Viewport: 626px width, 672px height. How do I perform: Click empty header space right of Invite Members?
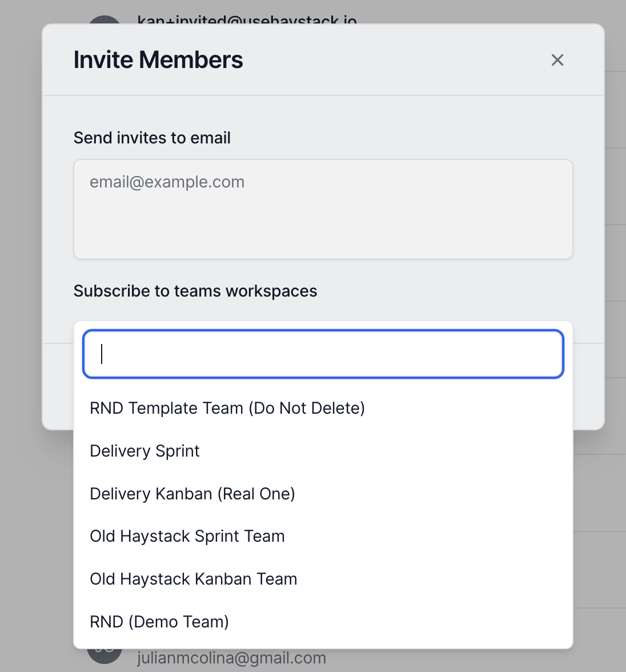394,60
